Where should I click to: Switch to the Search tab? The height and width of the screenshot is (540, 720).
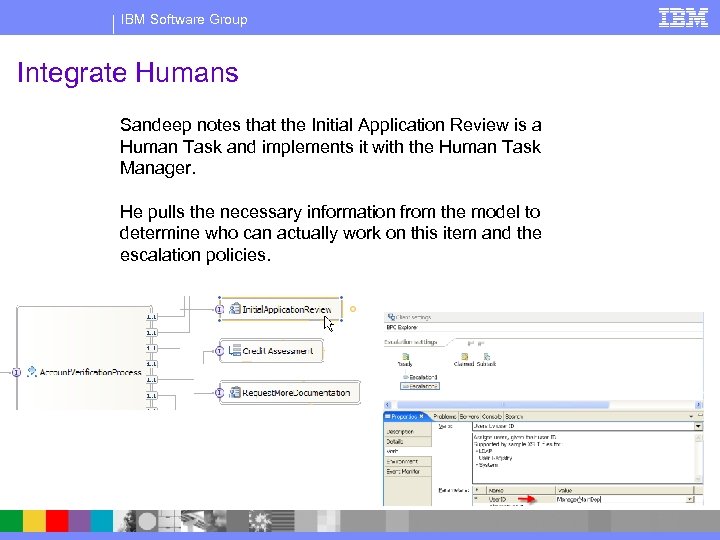click(514, 416)
